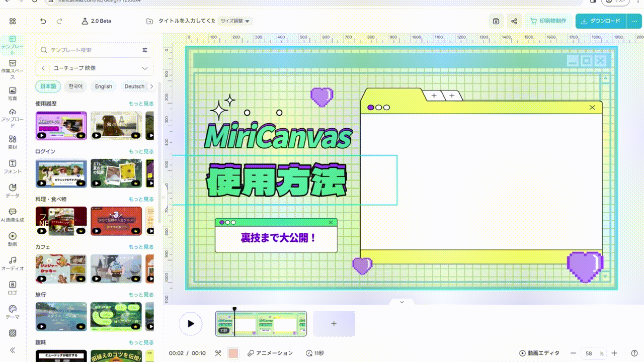Screen dimensions: 644x362
Task: Select the SNSで話題 orange food template
Action: pos(116,221)
